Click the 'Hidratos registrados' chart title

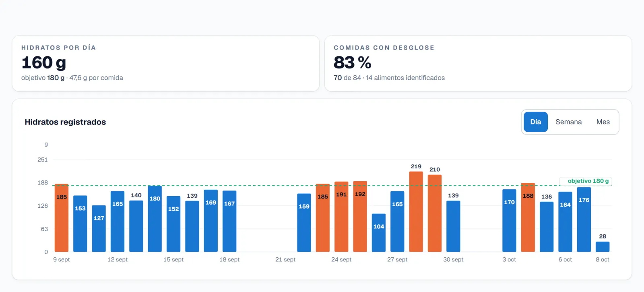[x=65, y=122]
